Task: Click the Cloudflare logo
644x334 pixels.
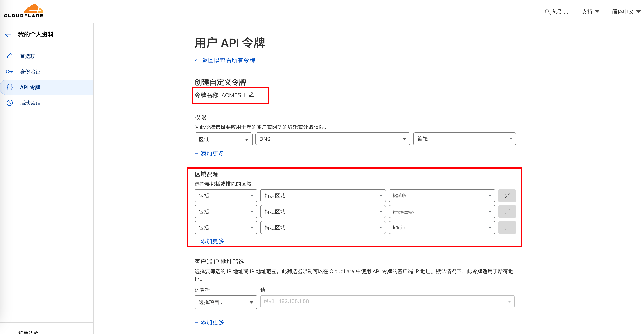Action: (23, 11)
